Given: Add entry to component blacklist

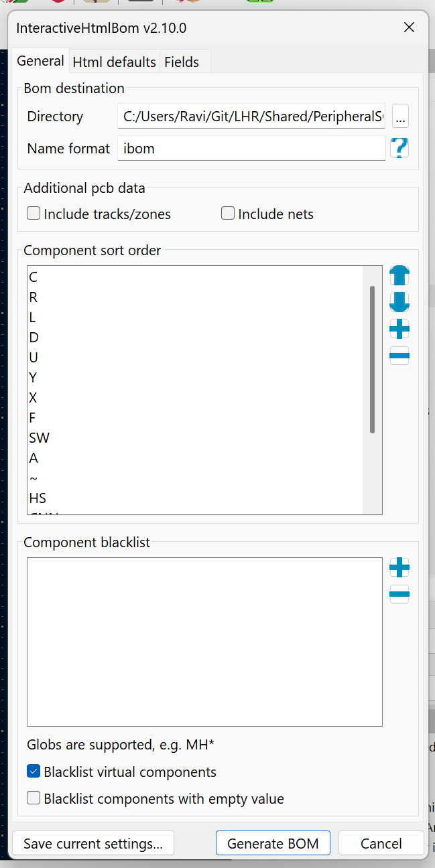Looking at the screenshot, I should click(x=399, y=567).
